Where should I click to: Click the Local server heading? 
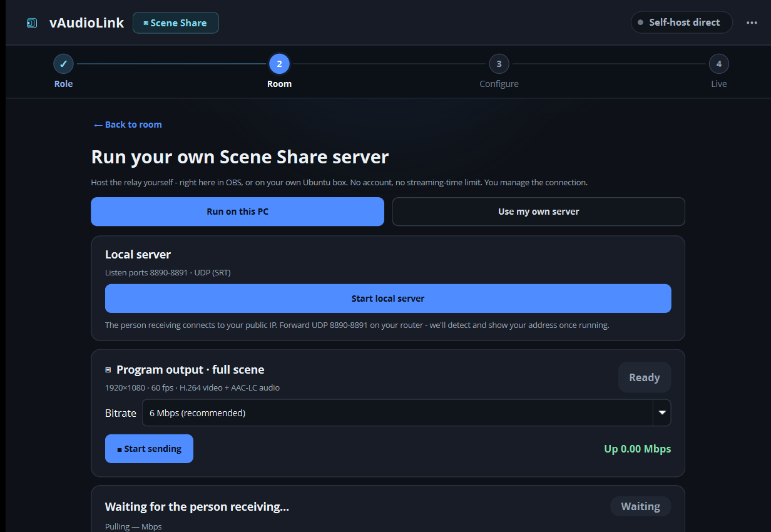tap(138, 254)
